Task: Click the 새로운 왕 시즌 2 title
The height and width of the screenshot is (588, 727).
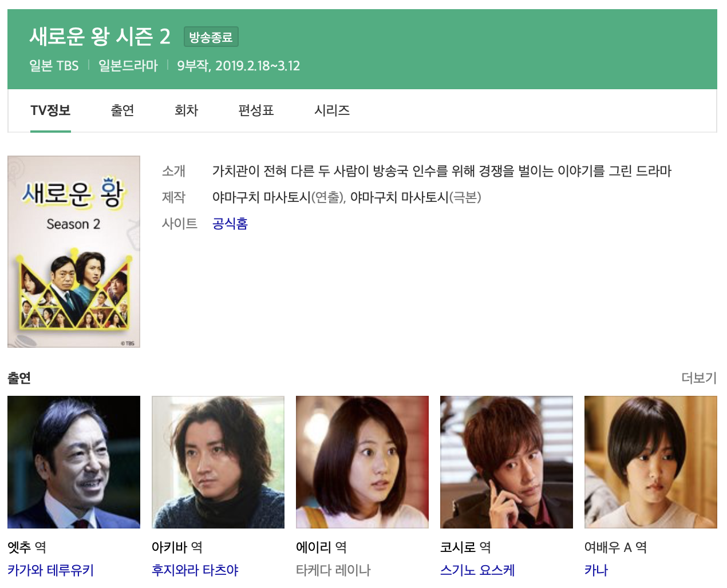Action: pyautogui.click(x=100, y=37)
